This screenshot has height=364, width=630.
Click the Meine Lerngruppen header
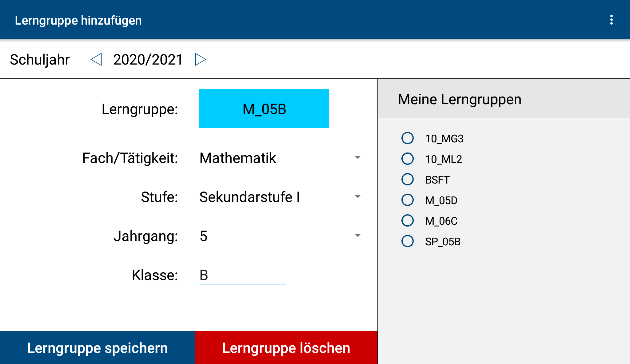pos(460,99)
